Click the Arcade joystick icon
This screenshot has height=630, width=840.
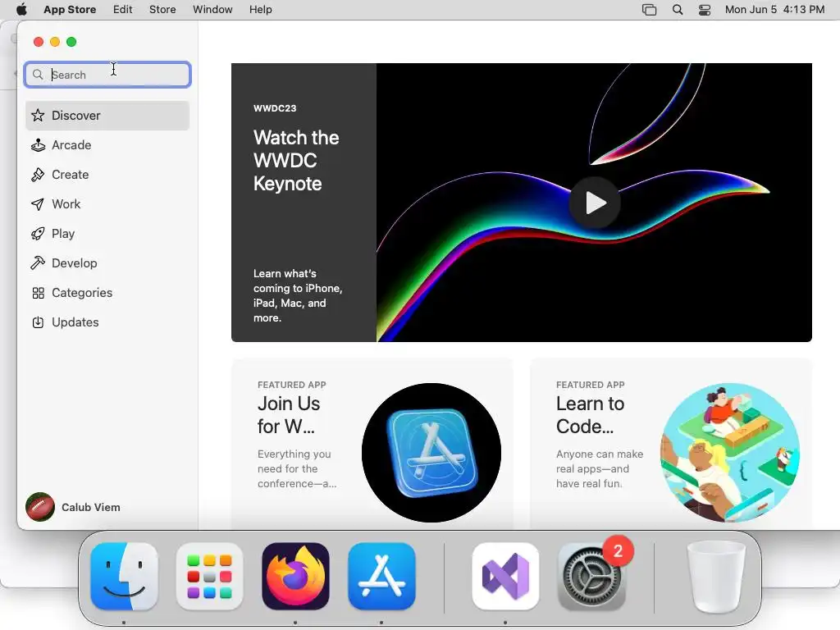pyautogui.click(x=38, y=145)
